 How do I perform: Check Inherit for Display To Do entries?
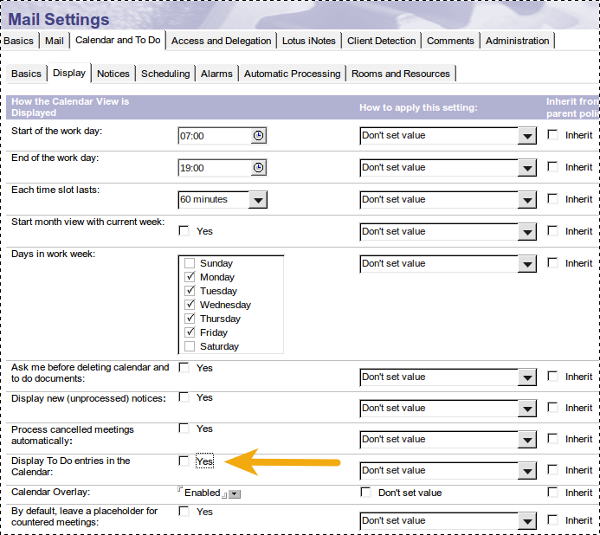click(x=553, y=470)
